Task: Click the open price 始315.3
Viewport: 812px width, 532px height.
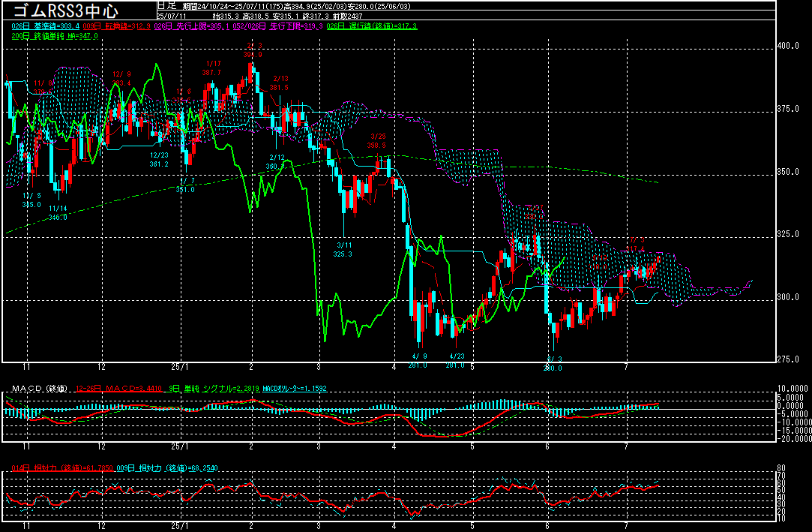Action: [x=226, y=17]
